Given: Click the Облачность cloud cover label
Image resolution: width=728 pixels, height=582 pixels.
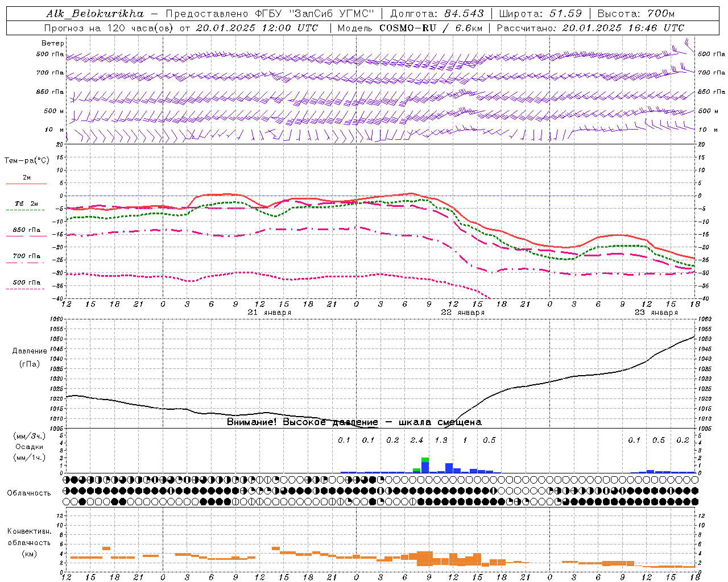Looking at the screenshot, I should coord(29,493).
